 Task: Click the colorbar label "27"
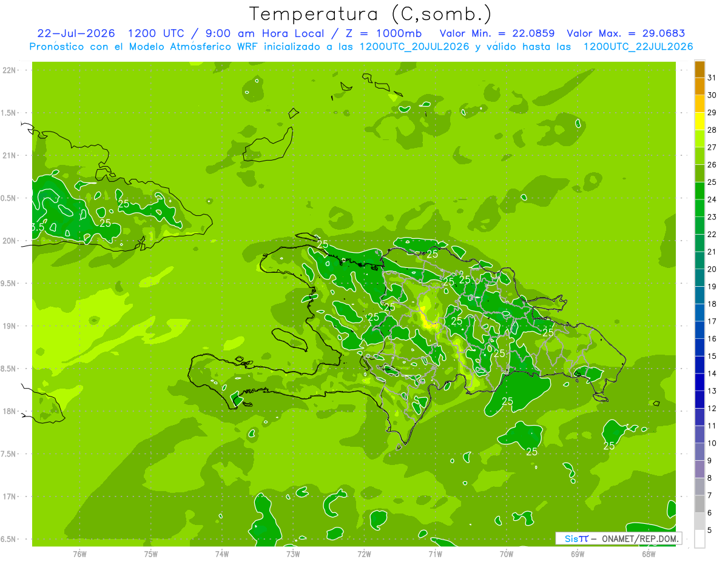click(712, 147)
